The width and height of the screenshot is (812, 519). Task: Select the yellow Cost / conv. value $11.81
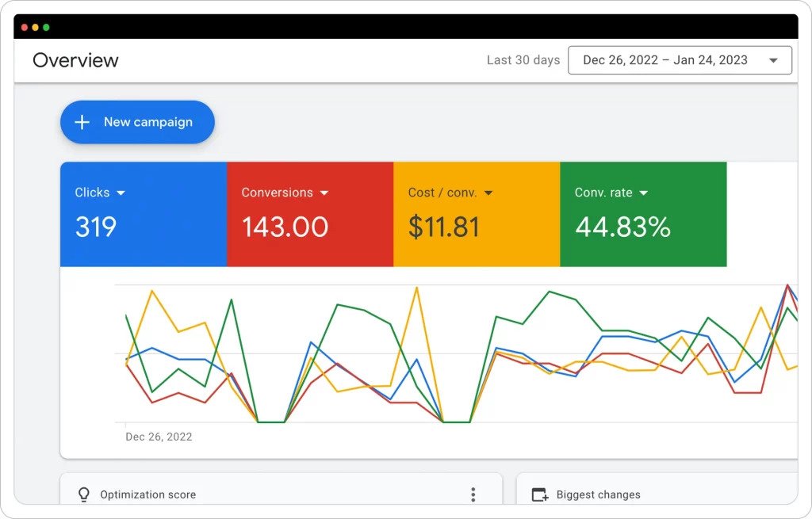444,227
